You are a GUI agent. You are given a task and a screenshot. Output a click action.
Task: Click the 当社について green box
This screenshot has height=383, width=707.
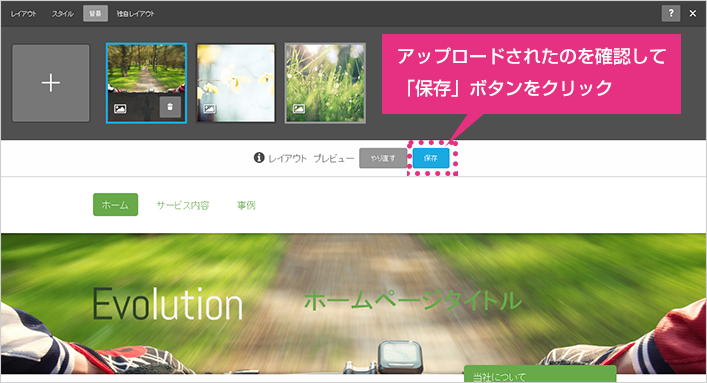[x=540, y=374]
